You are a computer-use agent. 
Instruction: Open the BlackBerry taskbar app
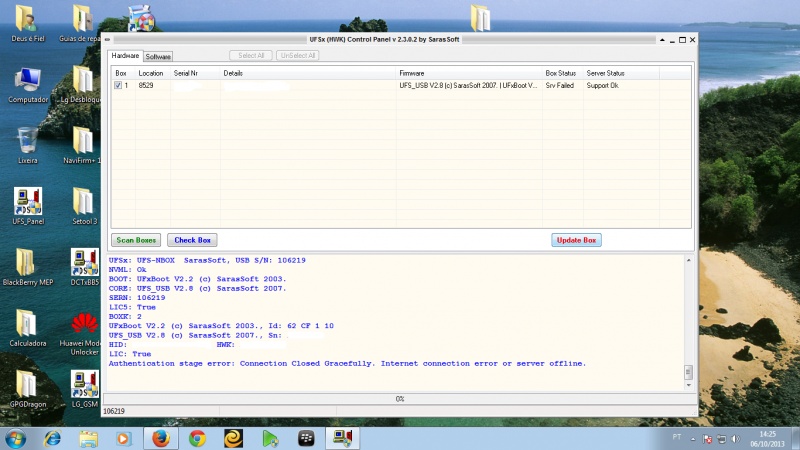[306, 438]
